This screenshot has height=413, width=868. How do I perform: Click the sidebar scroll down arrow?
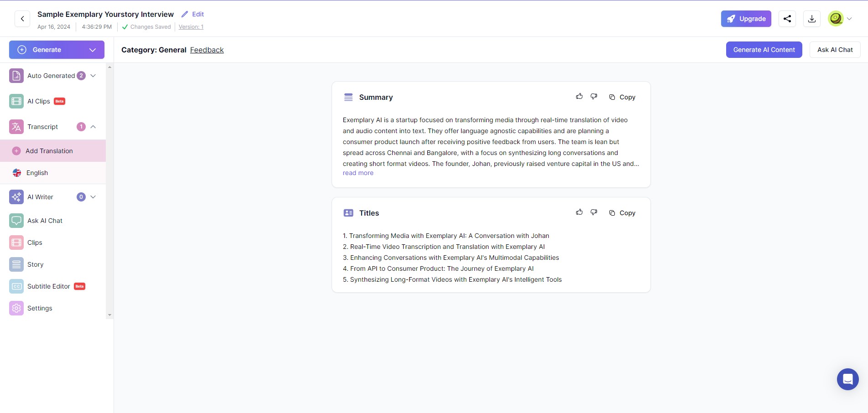109,315
